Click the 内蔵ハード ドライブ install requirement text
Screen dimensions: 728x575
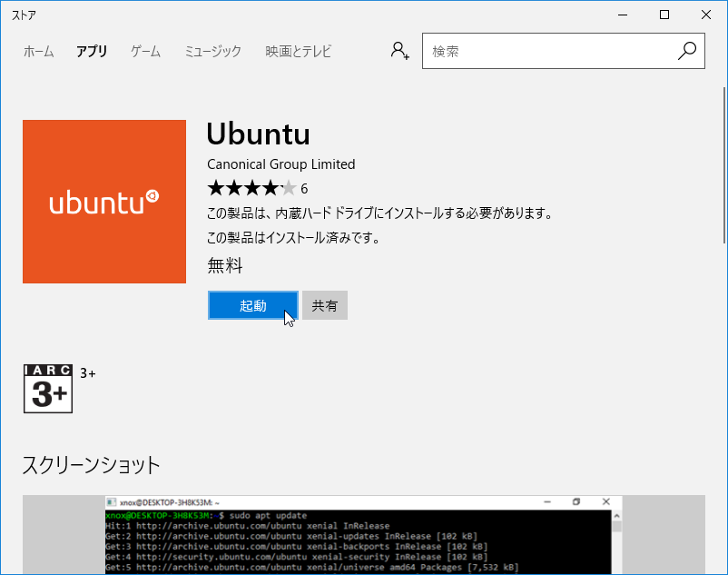pyautogui.click(x=379, y=213)
